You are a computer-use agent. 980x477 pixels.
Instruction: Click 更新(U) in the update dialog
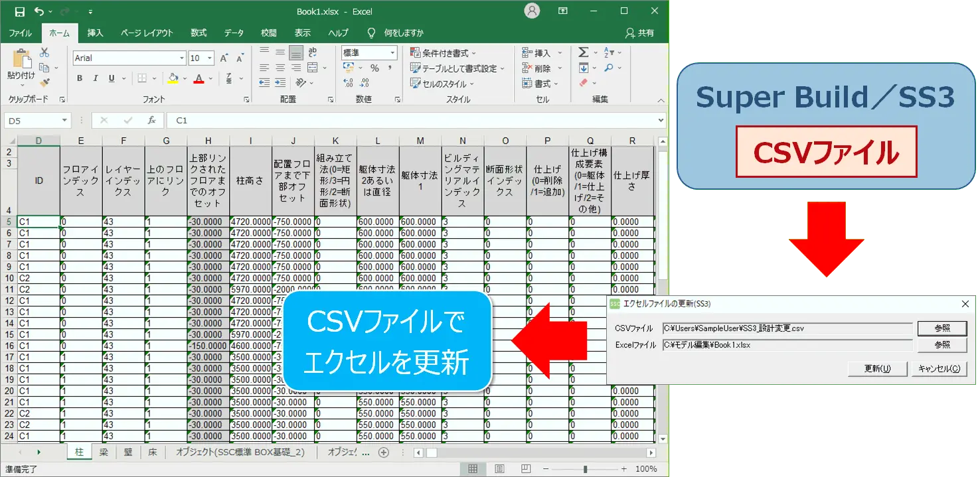[x=877, y=369]
